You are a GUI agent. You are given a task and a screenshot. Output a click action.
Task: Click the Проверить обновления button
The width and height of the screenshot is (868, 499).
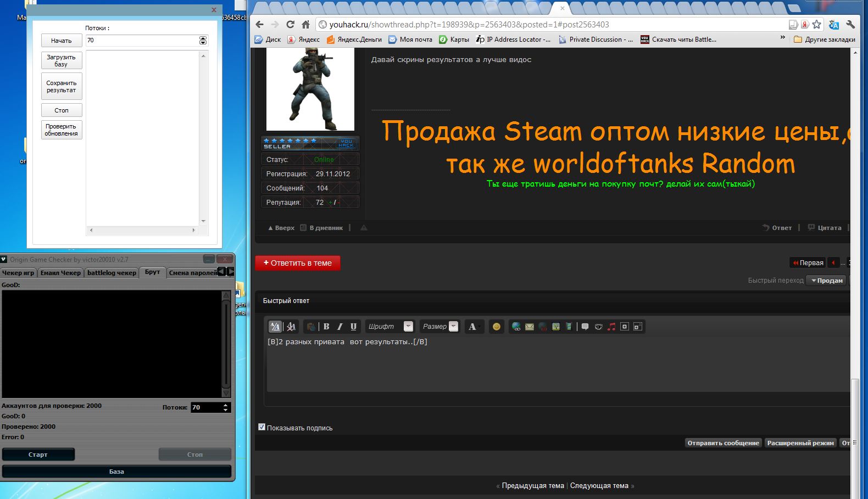(x=62, y=130)
